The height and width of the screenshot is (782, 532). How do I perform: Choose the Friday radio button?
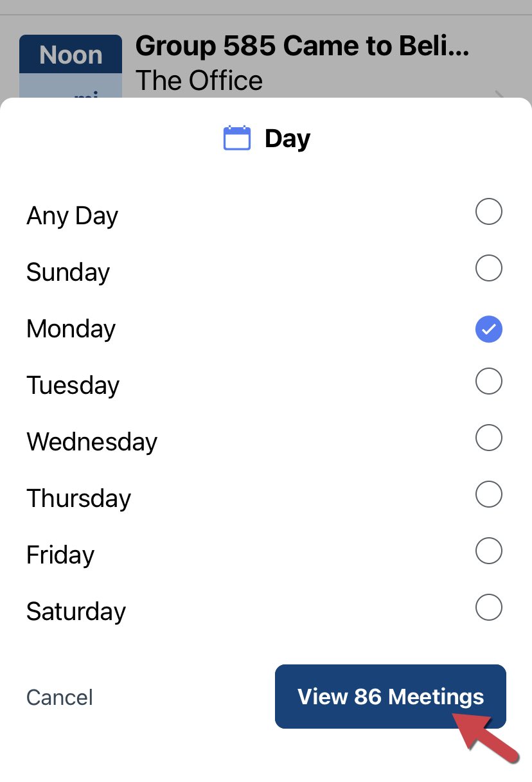[488, 551]
